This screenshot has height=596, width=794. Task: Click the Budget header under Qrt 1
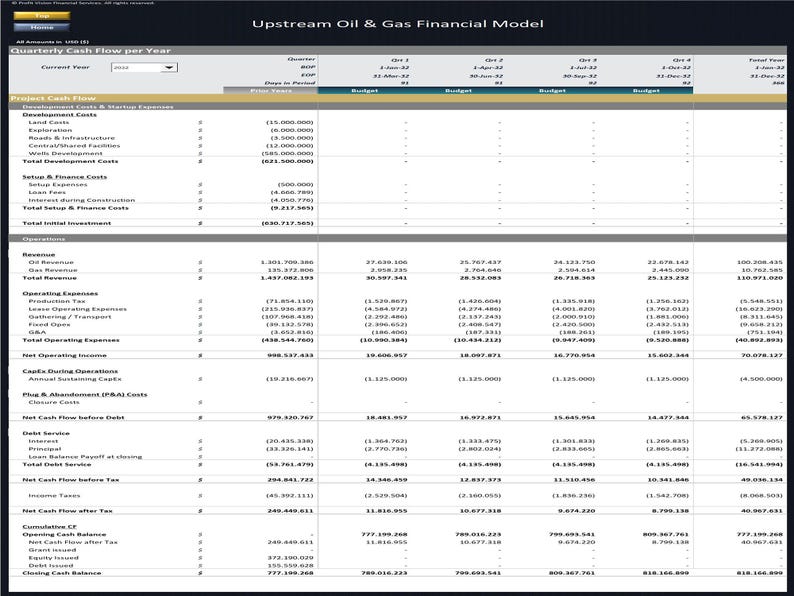(x=365, y=91)
